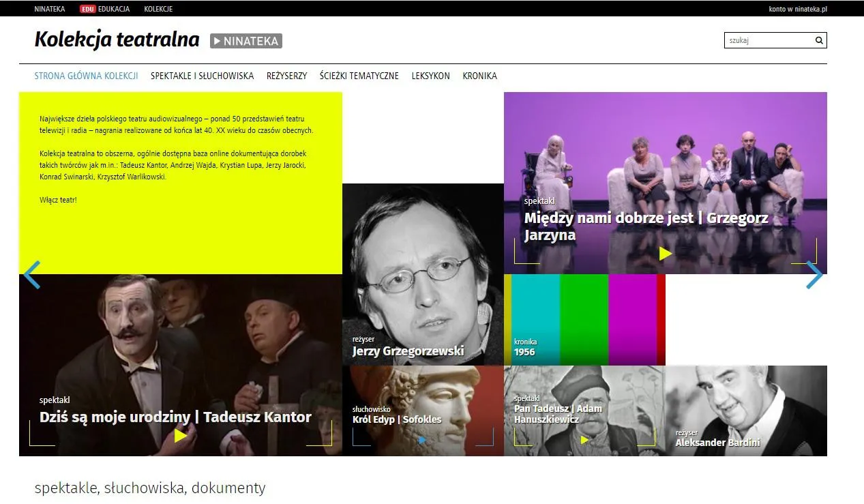This screenshot has height=504, width=864.
Task: Go to previous slide with left arrow
Action: 32,275
